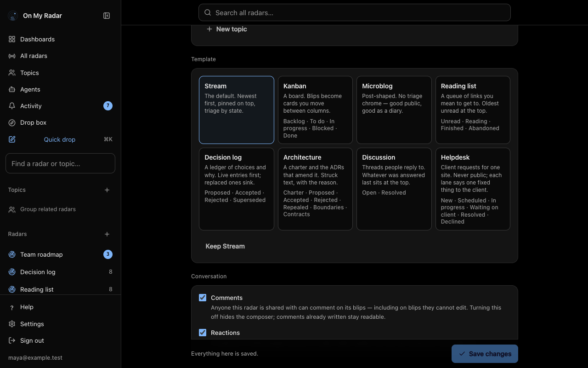Screen dimensions: 588x368
Task: Open the Decision log radar in sidebar
Action: (60, 272)
